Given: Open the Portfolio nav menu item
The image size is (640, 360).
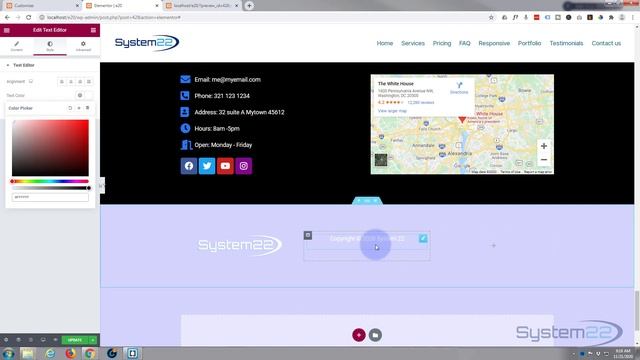Looking at the screenshot, I should [x=529, y=43].
